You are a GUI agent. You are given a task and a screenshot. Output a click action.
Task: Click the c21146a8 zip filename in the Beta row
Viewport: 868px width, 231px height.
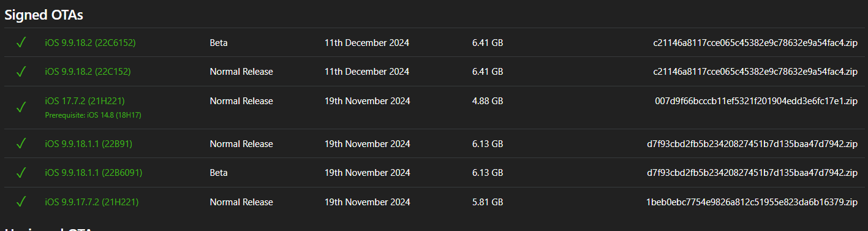point(755,43)
